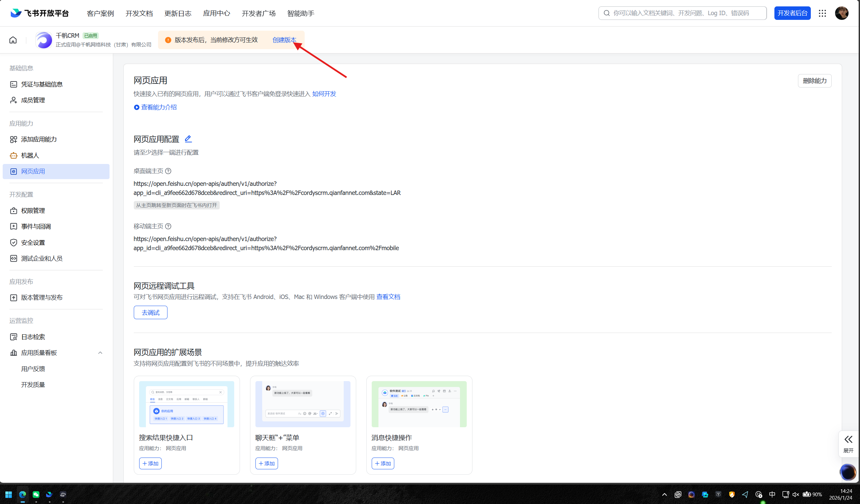Click the user avatar at top right
The image size is (860, 504).
tap(841, 13)
